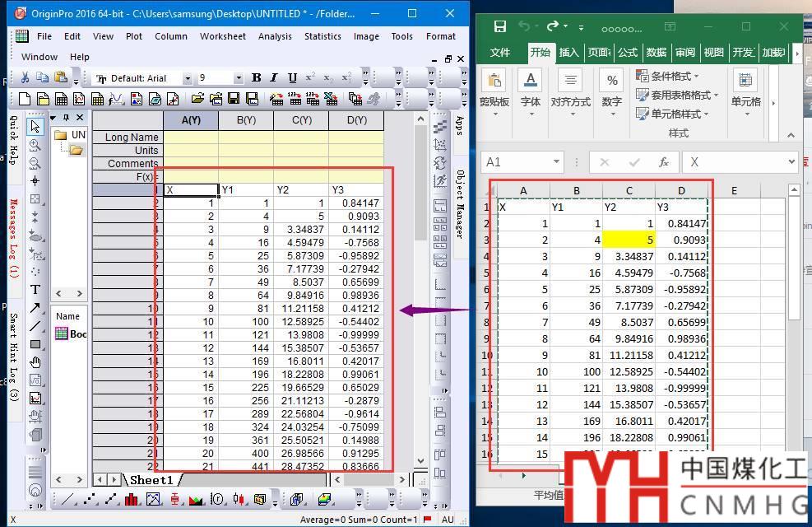Open the Default: Arial font dropdown
Viewport: 812px width, 527px height.
click(x=188, y=79)
